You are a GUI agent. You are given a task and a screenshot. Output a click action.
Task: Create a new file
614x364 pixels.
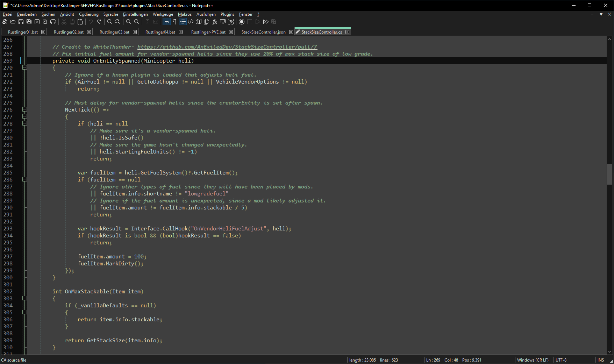5,22
